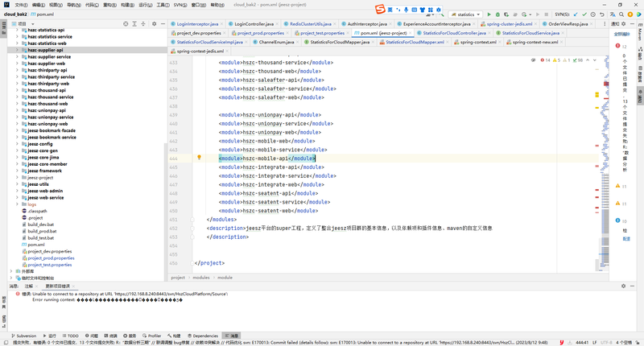The image size is (644, 346).
Task: Switch to ChannelEnum.java tab
Action: point(276,42)
